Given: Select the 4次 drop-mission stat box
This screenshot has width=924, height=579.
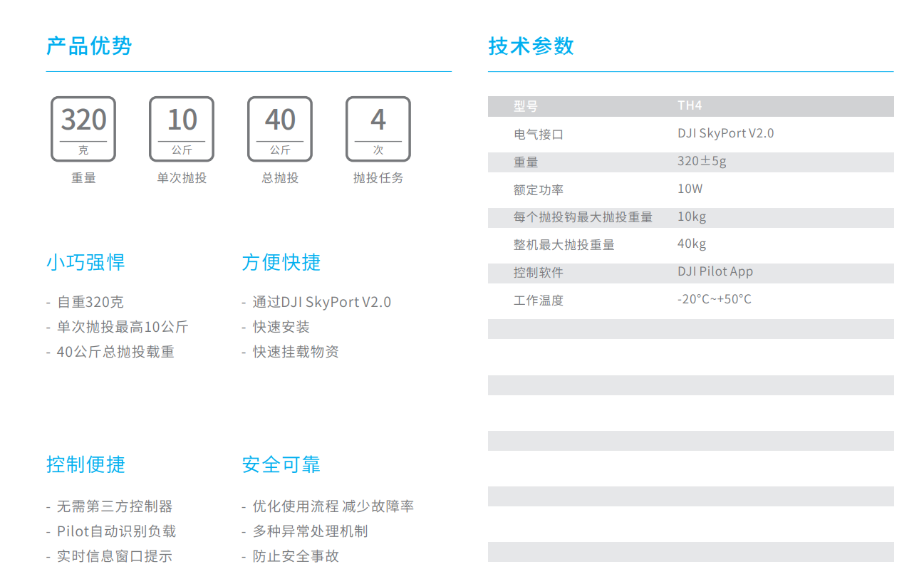Looking at the screenshot, I should (378, 129).
